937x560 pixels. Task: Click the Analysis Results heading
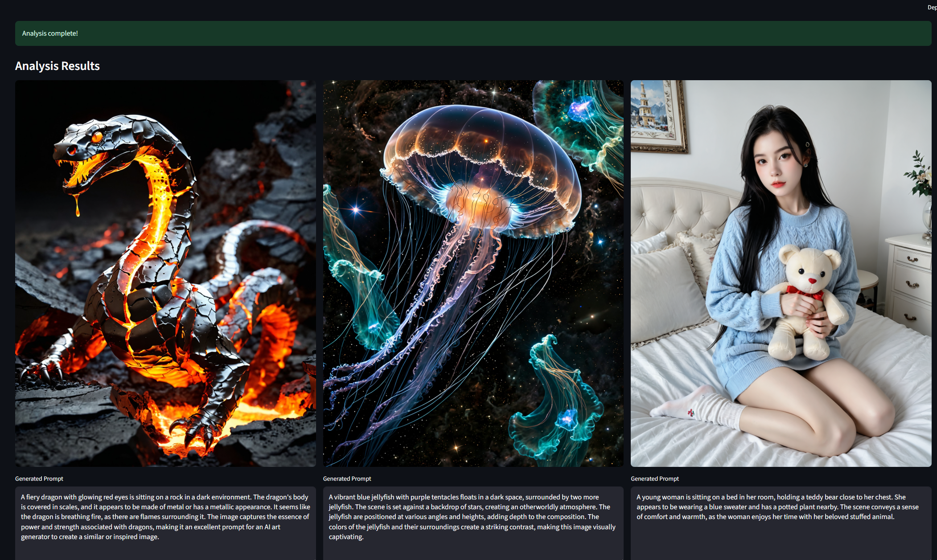pos(58,66)
